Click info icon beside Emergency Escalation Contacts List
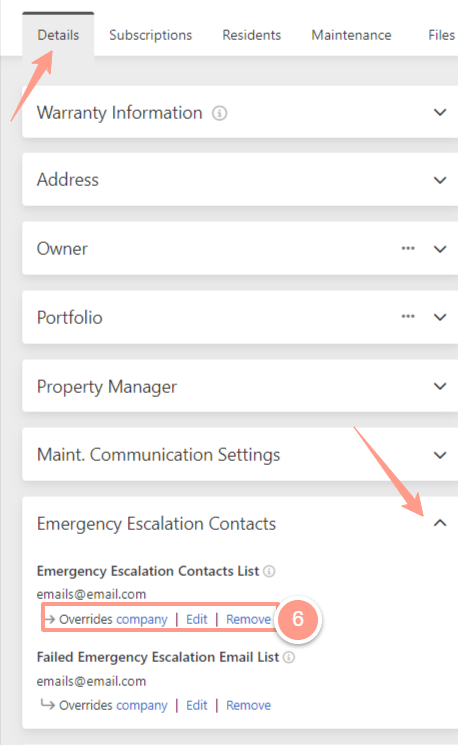The width and height of the screenshot is (458, 745). pos(269,571)
